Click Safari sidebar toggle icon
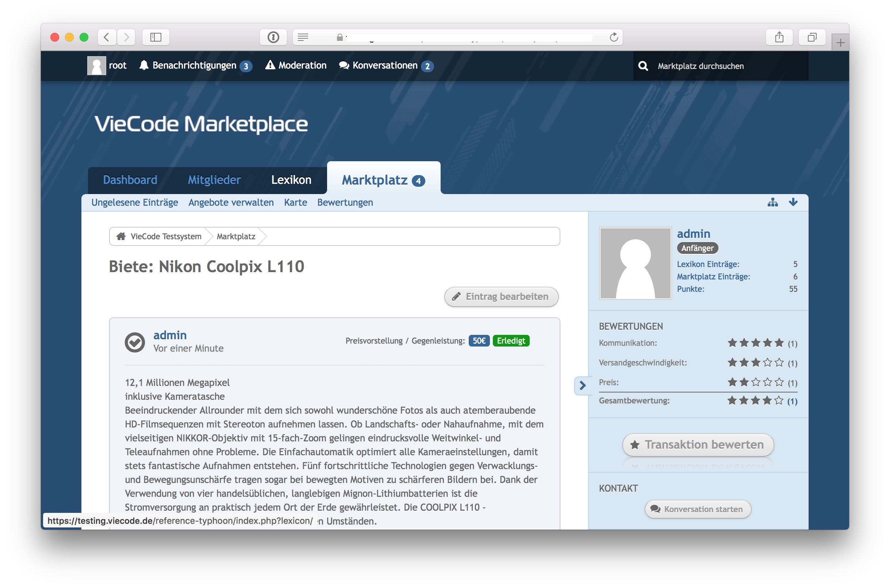This screenshot has width=890, height=588. [x=156, y=37]
